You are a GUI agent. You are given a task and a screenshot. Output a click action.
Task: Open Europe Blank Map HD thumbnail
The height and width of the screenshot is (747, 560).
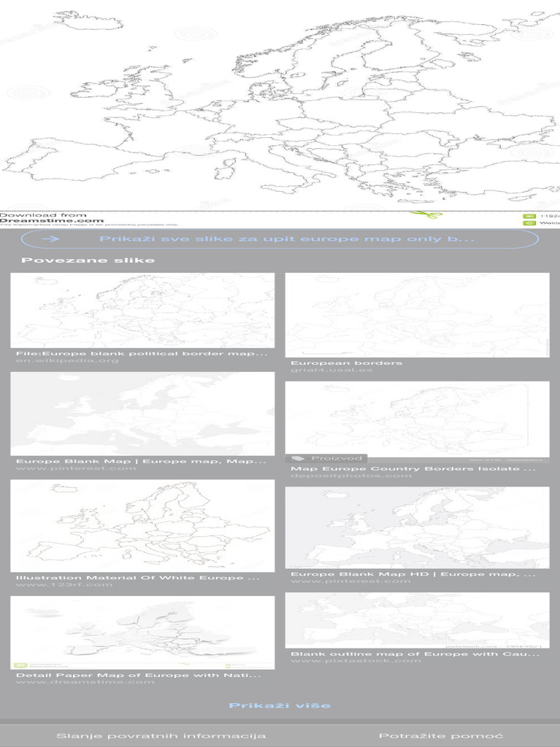(x=417, y=527)
